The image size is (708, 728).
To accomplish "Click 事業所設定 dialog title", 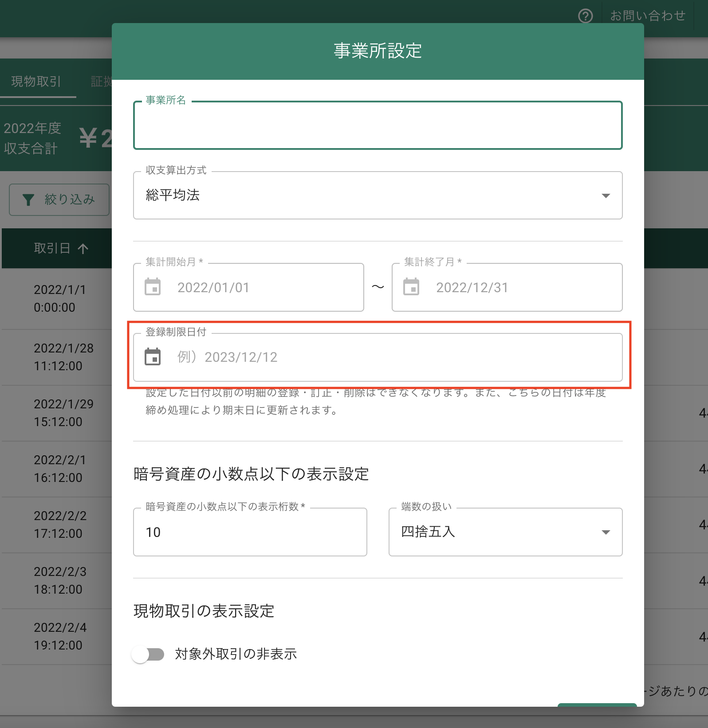I will pyautogui.click(x=378, y=51).
